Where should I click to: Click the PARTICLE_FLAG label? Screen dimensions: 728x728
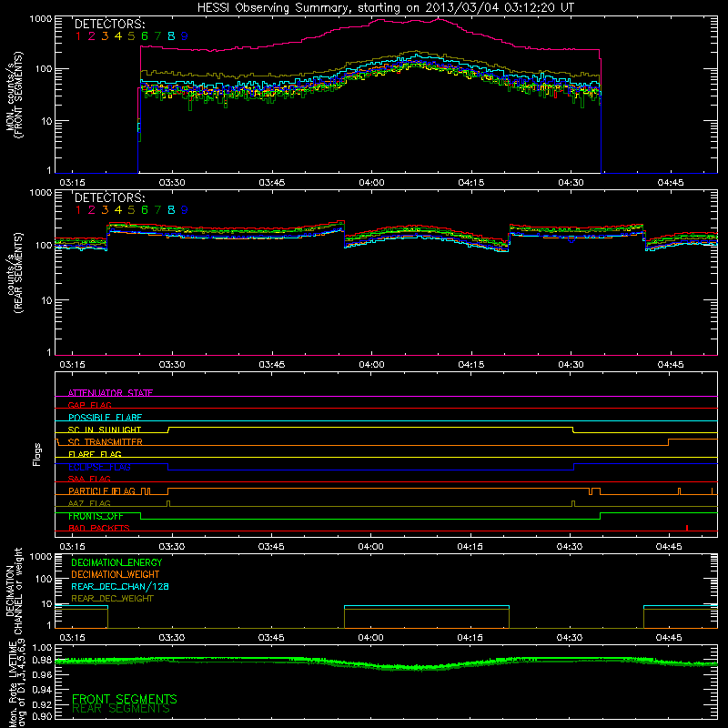tap(102, 491)
